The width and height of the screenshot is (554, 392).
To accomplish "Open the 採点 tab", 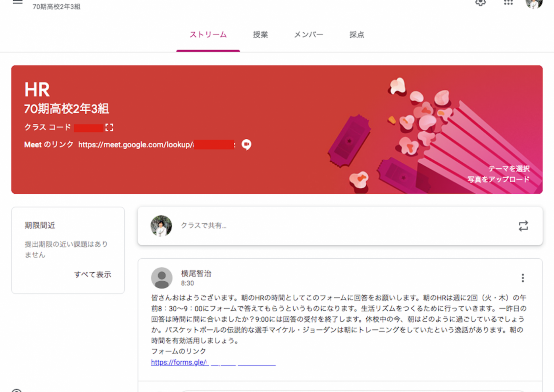I will pos(356,35).
